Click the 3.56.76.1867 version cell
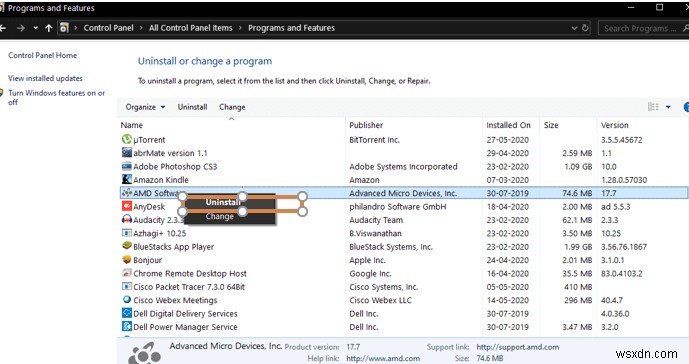The image size is (689, 364). [624, 247]
